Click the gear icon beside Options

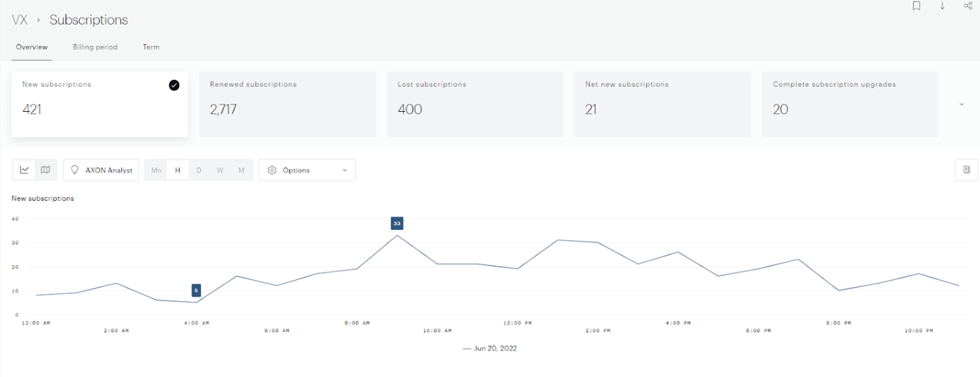tap(272, 170)
